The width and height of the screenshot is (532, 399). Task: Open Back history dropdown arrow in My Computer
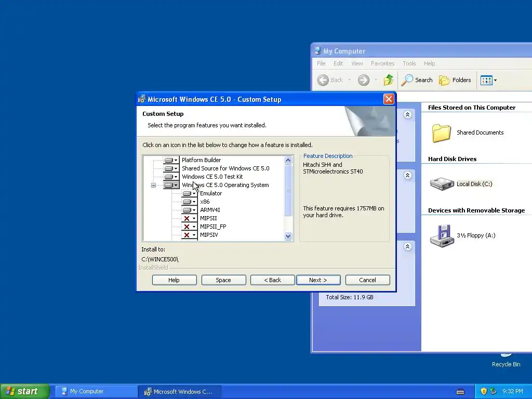tap(349, 80)
